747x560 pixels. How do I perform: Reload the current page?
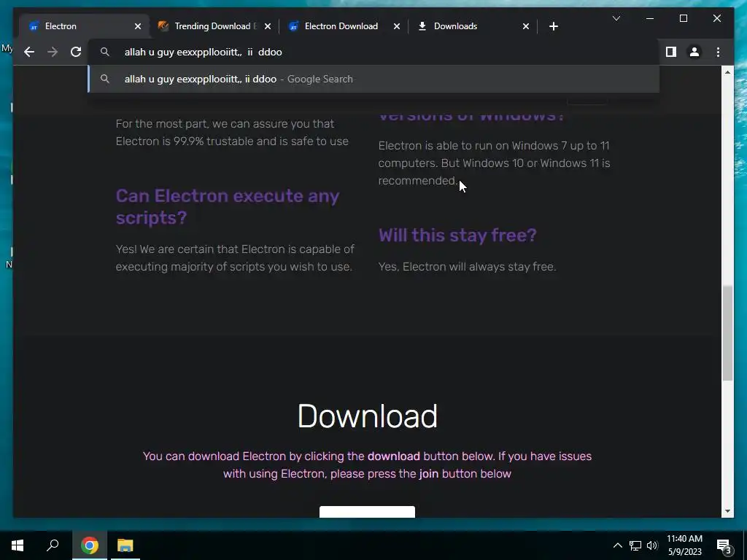pos(76,52)
